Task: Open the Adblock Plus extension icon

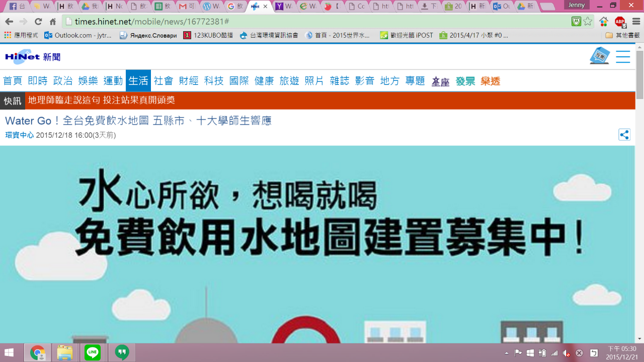Action: pyautogui.click(x=620, y=22)
